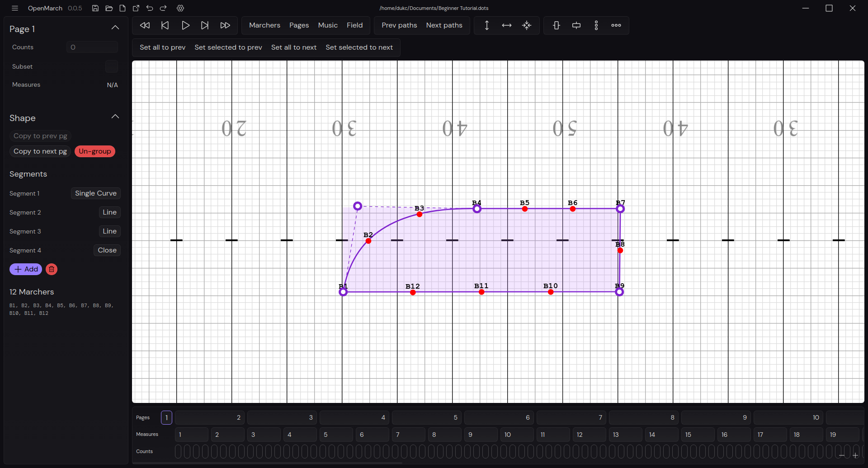Click the vertical double-arrow lock icon
The image size is (868, 468).
tap(487, 25)
